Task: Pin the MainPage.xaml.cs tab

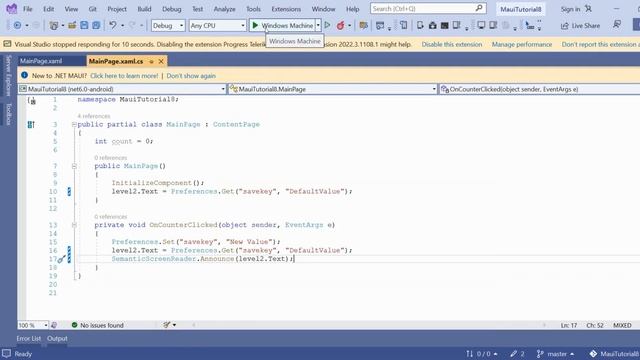Action: [151, 61]
